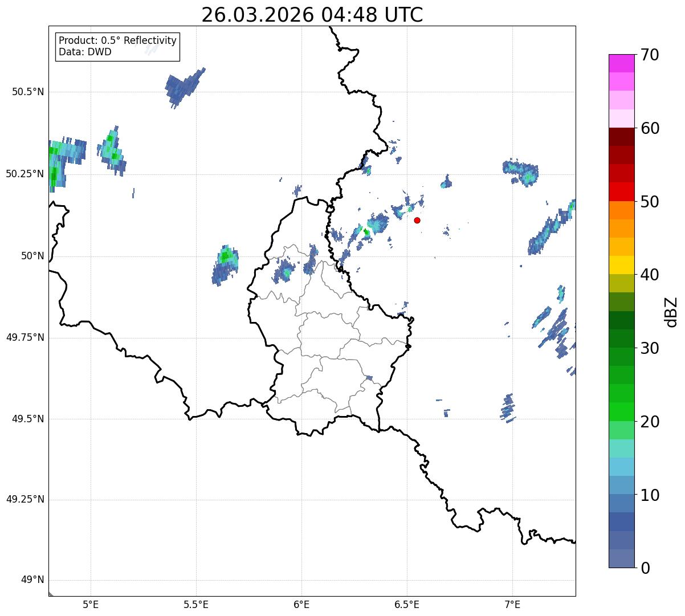Click the 5°E longitude axis label
Screen dimensions: 685x616
click(91, 604)
